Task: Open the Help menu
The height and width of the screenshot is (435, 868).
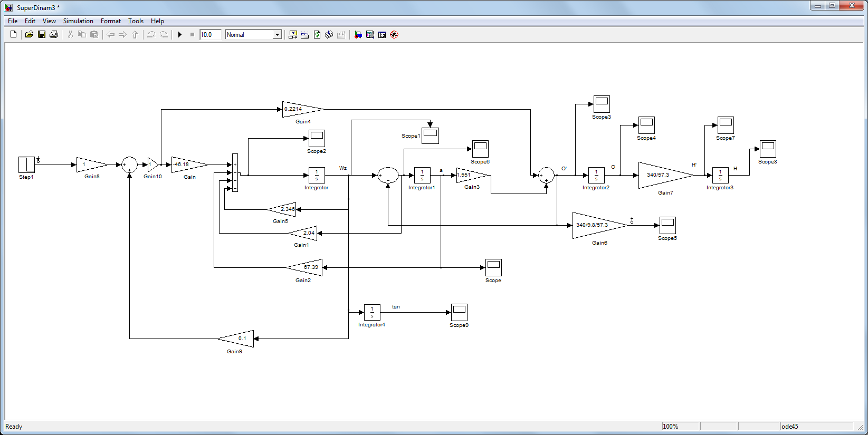Action: [x=157, y=21]
